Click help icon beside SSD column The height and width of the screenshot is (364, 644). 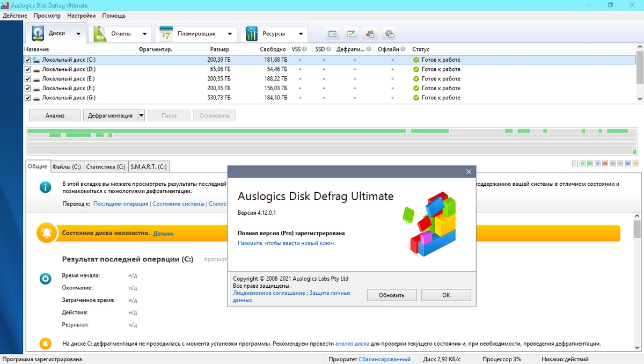point(328,49)
